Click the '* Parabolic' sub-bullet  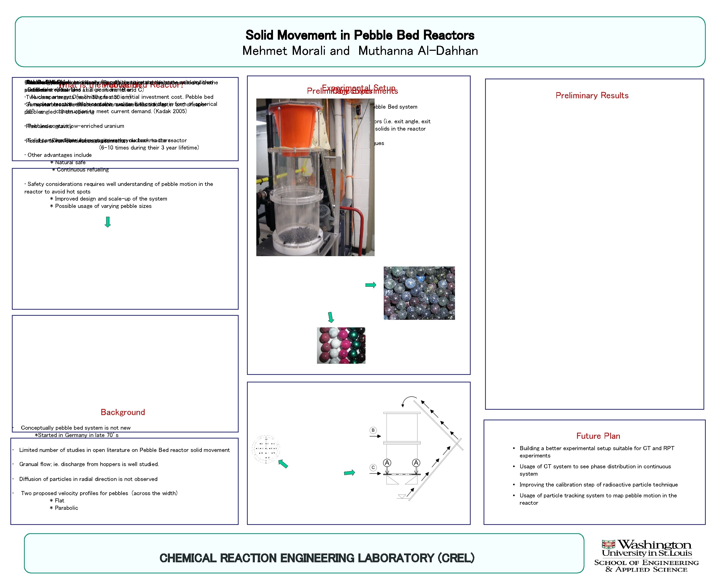pyautogui.click(x=64, y=508)
